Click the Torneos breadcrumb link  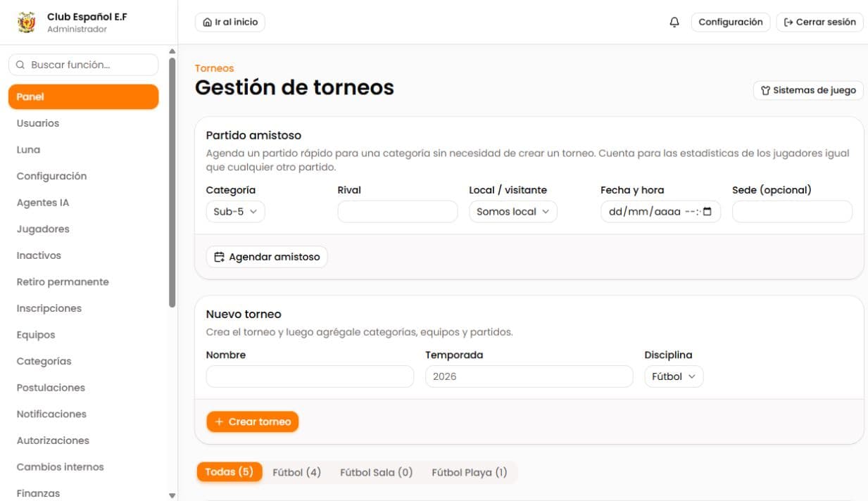(x=214, y=68)
